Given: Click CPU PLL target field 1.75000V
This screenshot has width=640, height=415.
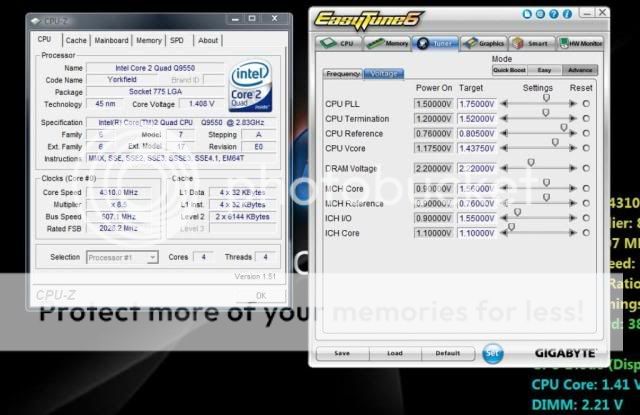Looking at the screenshot, I should coord(476,104).
